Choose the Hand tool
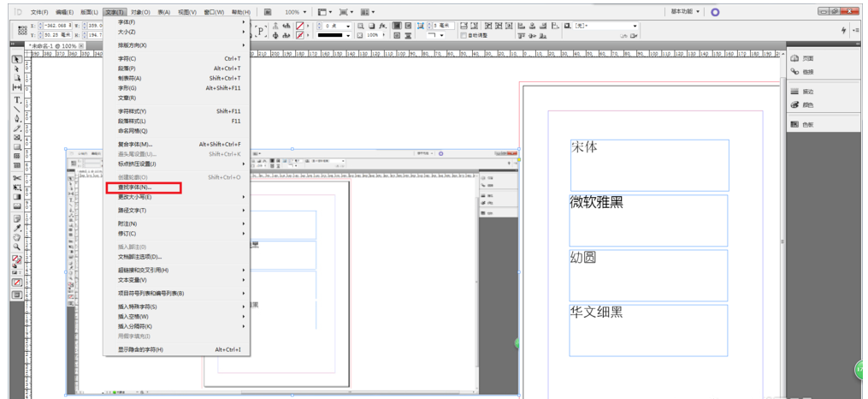The height and width of the screenshot is (399, 868). [17, 237]
